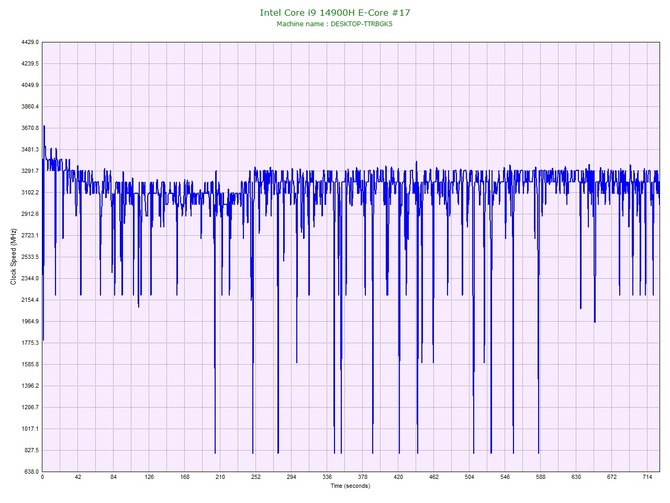Click the 2723.1 y-axis value
The image size is (670, 503).
tap(30, 235)
